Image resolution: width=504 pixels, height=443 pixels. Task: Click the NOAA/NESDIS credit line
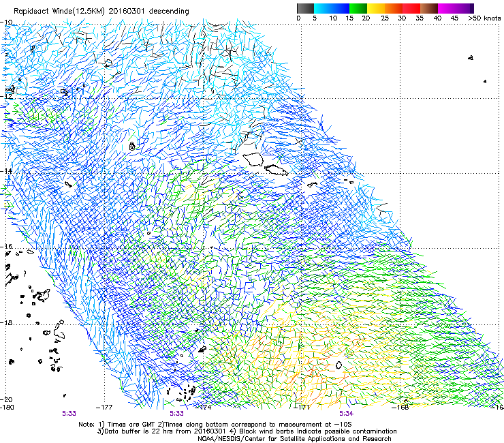click(294, 439)
